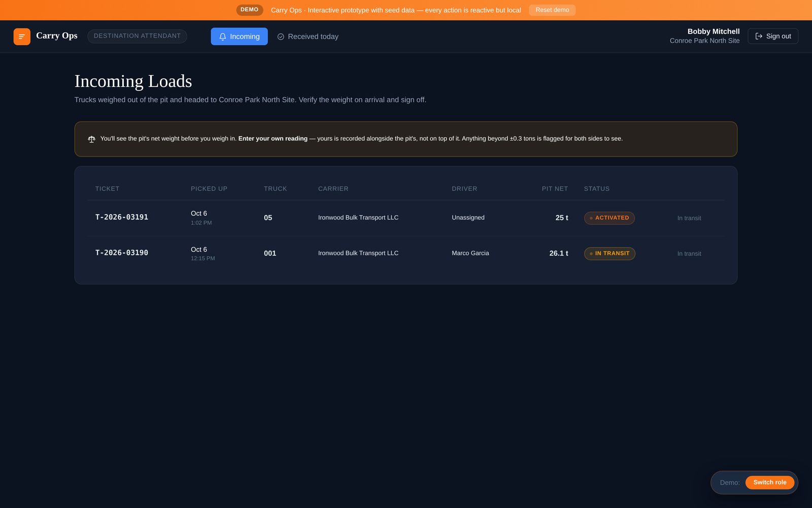Click the ACTIVATED status badge

tap(609, 218)
